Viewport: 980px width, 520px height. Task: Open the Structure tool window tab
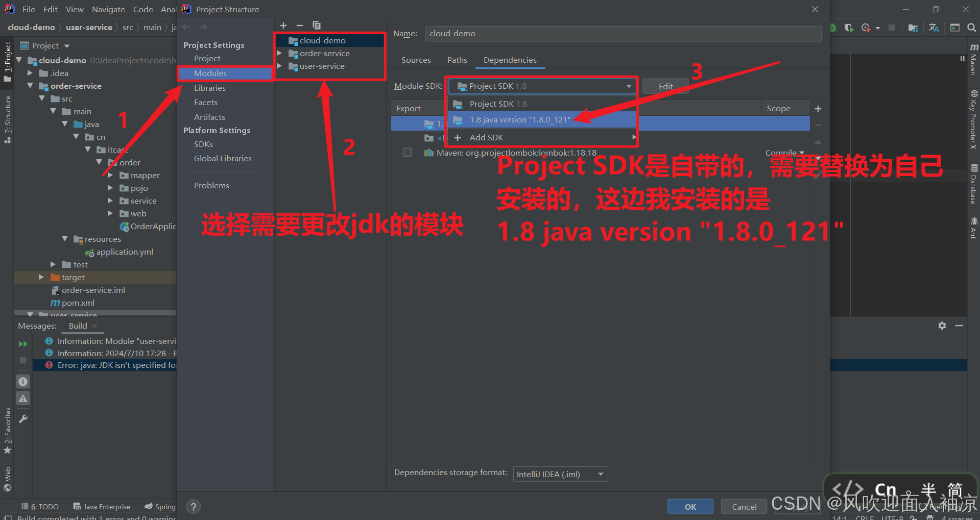click(x=7, y=120)
